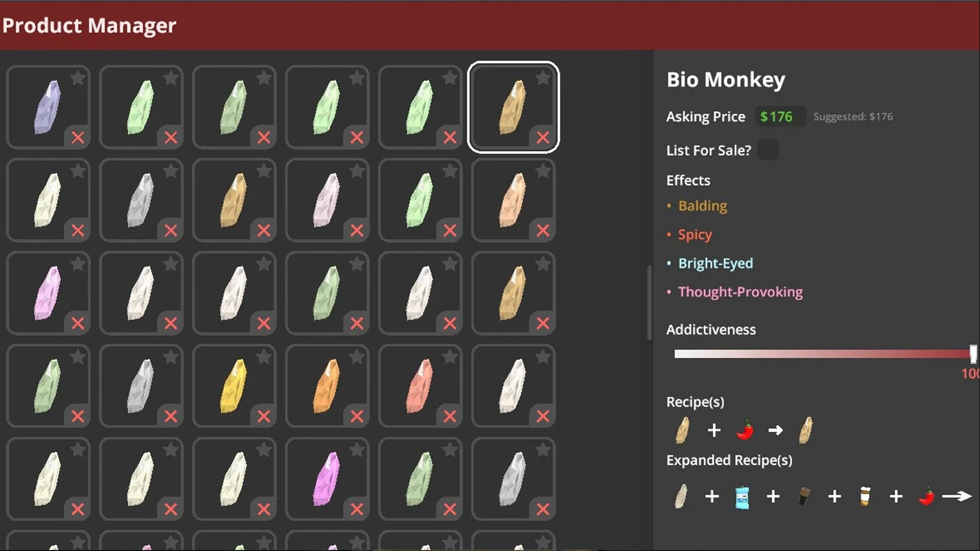Click the input product icon in Recipe(s)
This screenshot has height=551, width=980.
(682, 430)
